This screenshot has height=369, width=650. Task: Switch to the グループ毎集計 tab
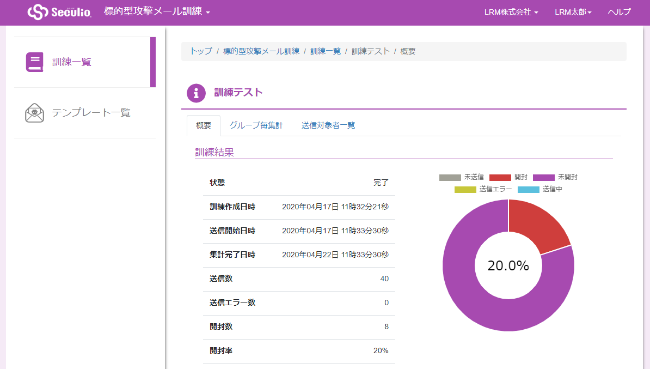pyautogui.click(x=256, y=125)
